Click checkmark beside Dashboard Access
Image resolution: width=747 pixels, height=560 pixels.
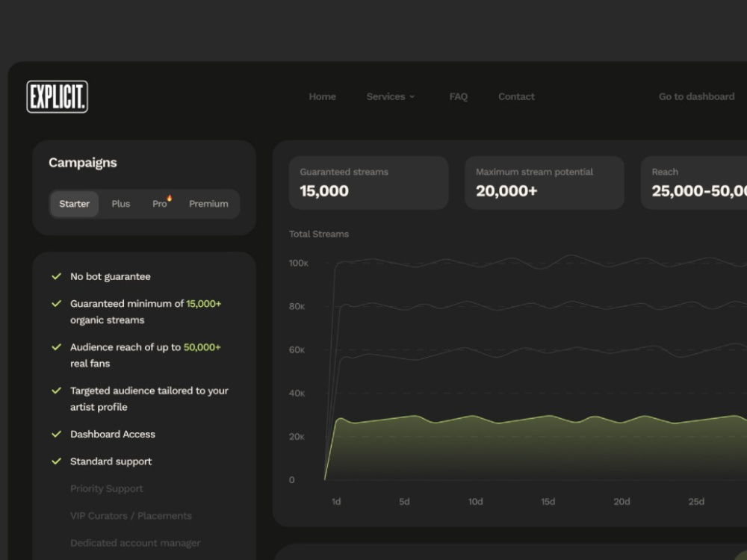[x=56, y=434]
